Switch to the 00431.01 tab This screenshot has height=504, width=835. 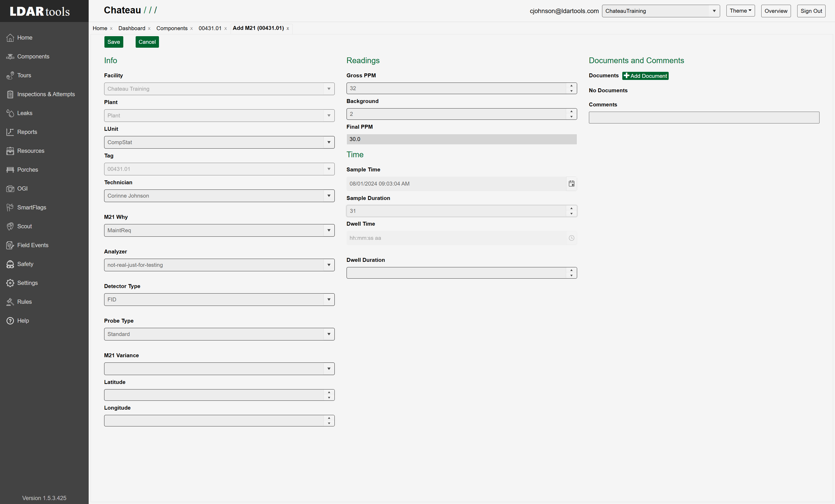click(x=210, y=28)
